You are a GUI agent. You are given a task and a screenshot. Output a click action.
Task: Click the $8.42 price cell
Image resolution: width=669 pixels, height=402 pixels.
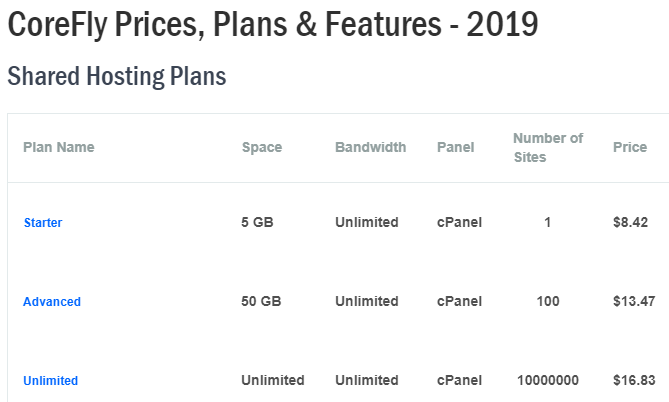point(630,222)
